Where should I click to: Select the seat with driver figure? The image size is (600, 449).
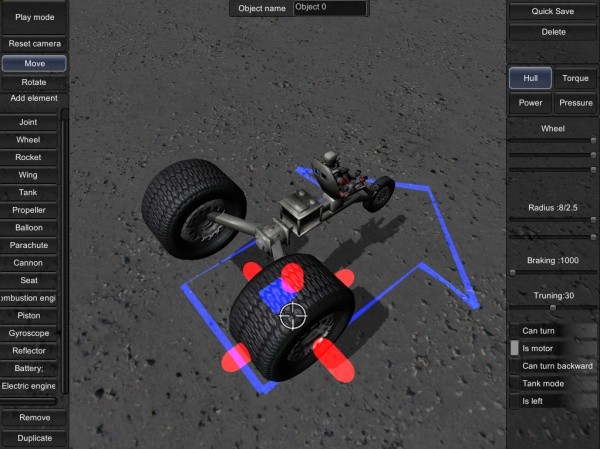[332, 172]
